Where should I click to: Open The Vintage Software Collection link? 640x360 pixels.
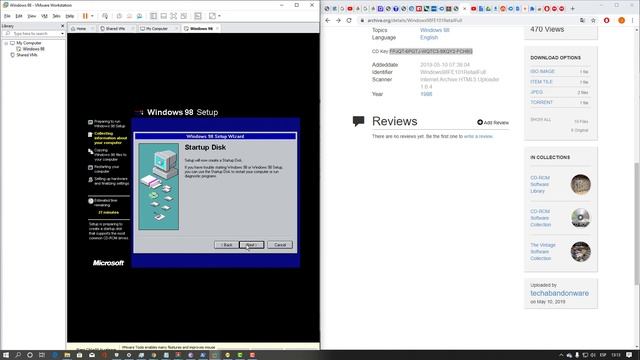tap(543, 251)
